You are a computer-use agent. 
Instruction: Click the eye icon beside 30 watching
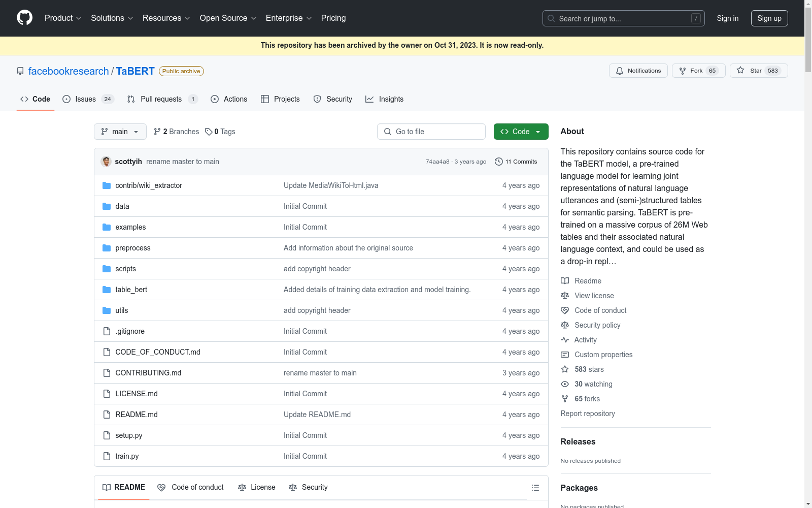[565, 384]
